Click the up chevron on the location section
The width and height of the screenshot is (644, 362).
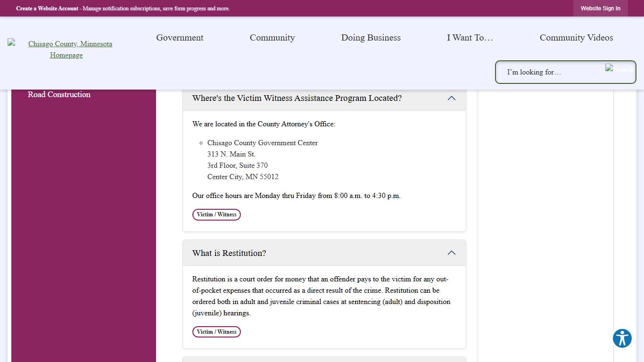451,99
